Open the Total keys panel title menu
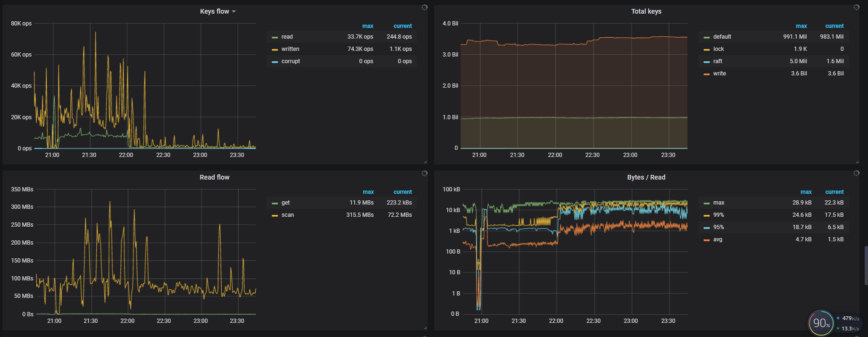This screenshot has width=868, height=337. pyautogui.click(x=646, y=11)
